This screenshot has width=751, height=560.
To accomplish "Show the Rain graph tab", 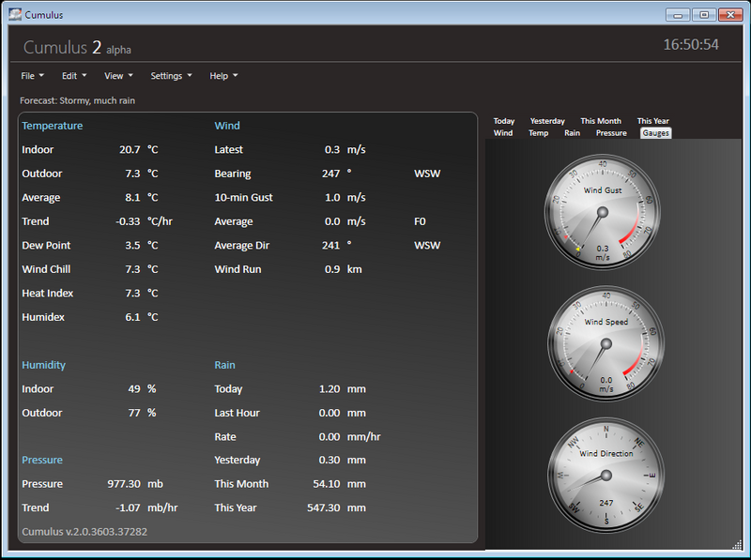I will point(572,133).
